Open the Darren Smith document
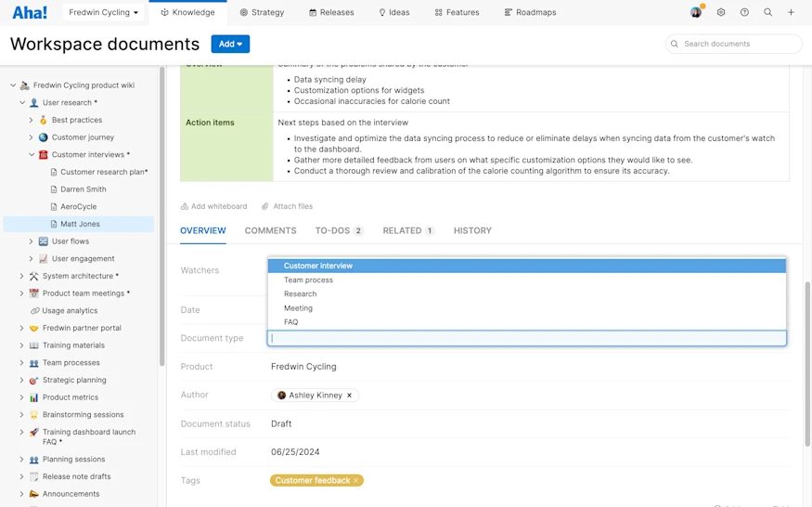 pyautogui.click(x=83, y=189)
